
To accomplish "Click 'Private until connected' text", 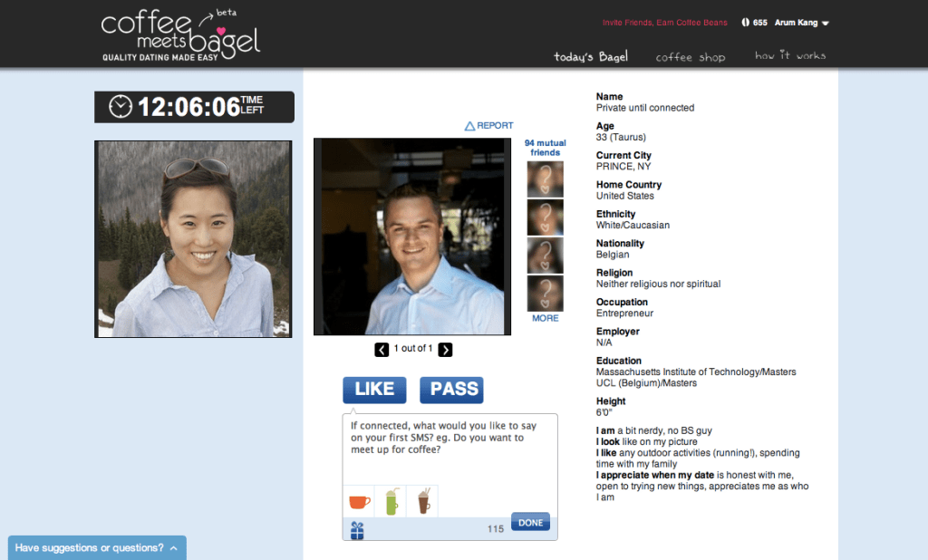I will pyautogui.click(x=645, y=108).
